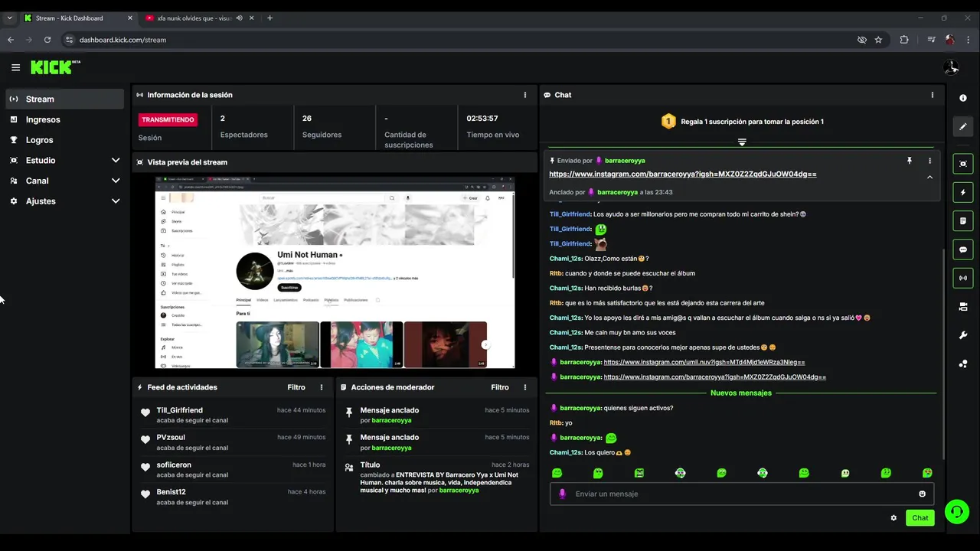Open pinned message three-dot menu
980x551 pixels.
[x=929, y=161]
